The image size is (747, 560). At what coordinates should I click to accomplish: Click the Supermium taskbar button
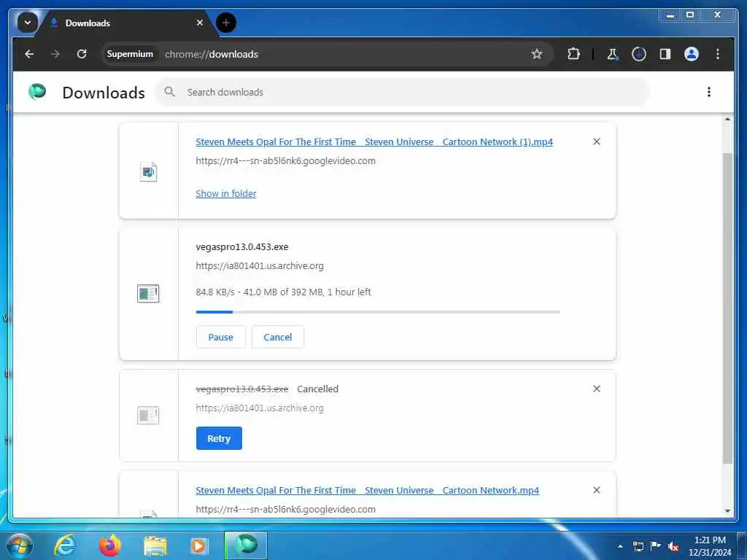pos(245,545)
